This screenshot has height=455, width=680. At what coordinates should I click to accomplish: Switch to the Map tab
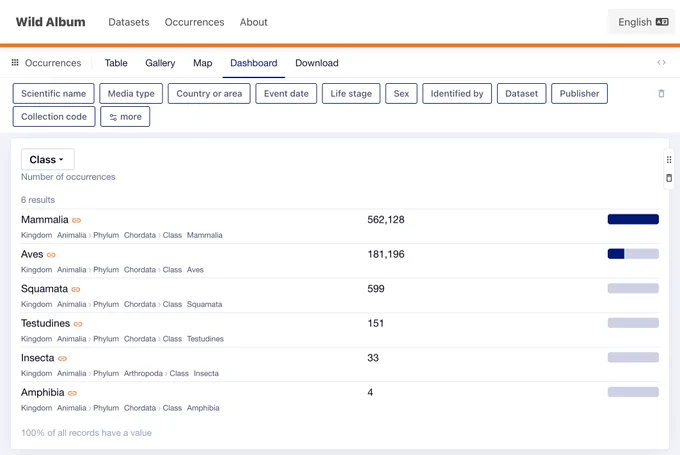point(203,63)
